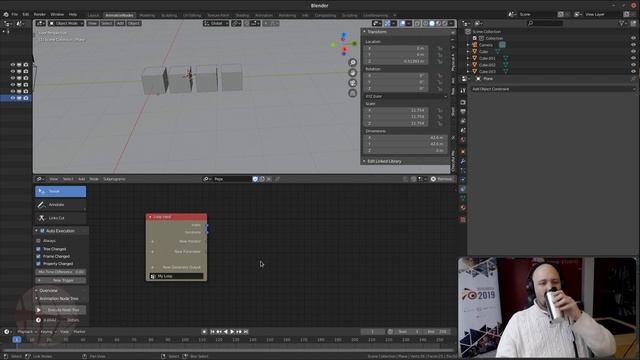Collapse the Animation Node Tree panel
The width and height of the screenshot is (640, 360).
[x=36, y=299]
